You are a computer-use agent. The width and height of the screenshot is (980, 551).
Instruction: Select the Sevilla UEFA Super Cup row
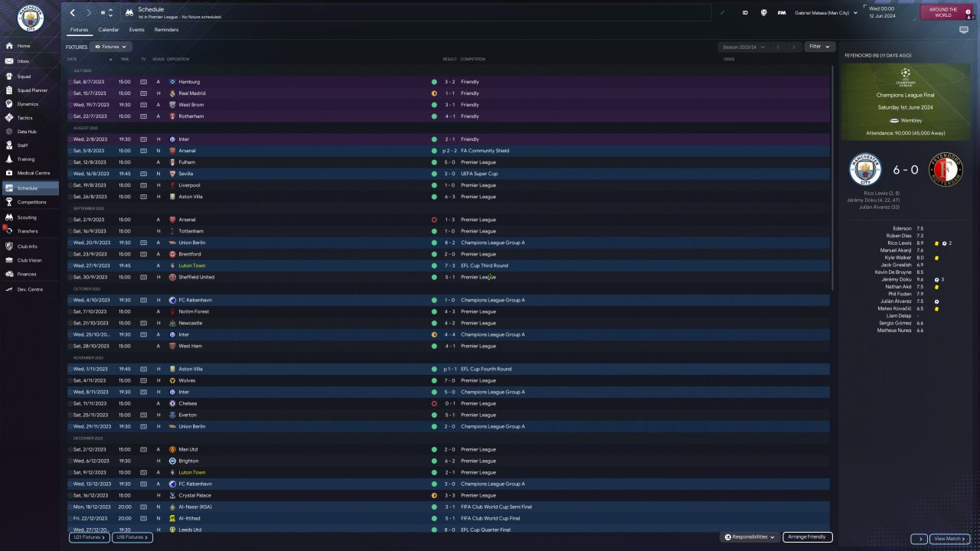coord(448,174)
